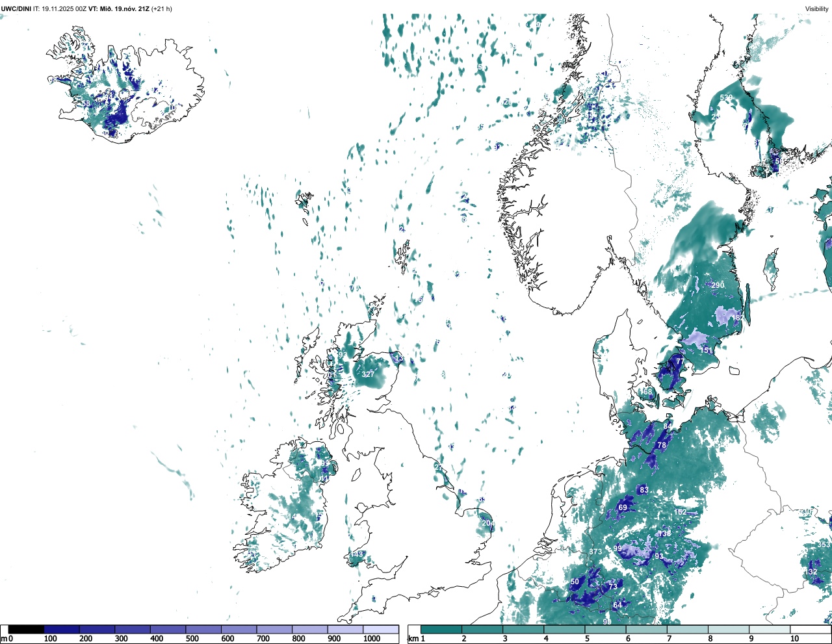Click the 83 value label
Image resolution: width=832 pixels, height=644 pixels.
(x=644, y=490)
